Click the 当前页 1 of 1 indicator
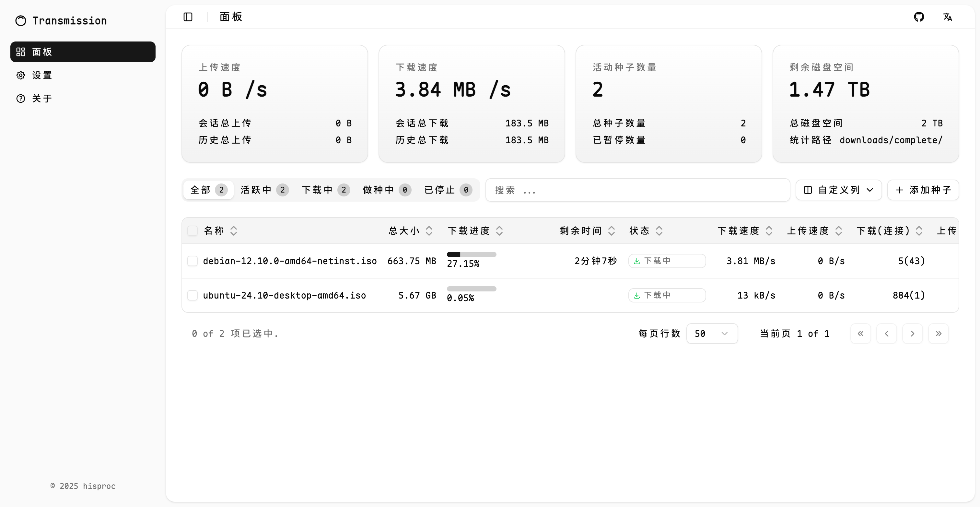This screenshot has width=980, height=507. 794,334
